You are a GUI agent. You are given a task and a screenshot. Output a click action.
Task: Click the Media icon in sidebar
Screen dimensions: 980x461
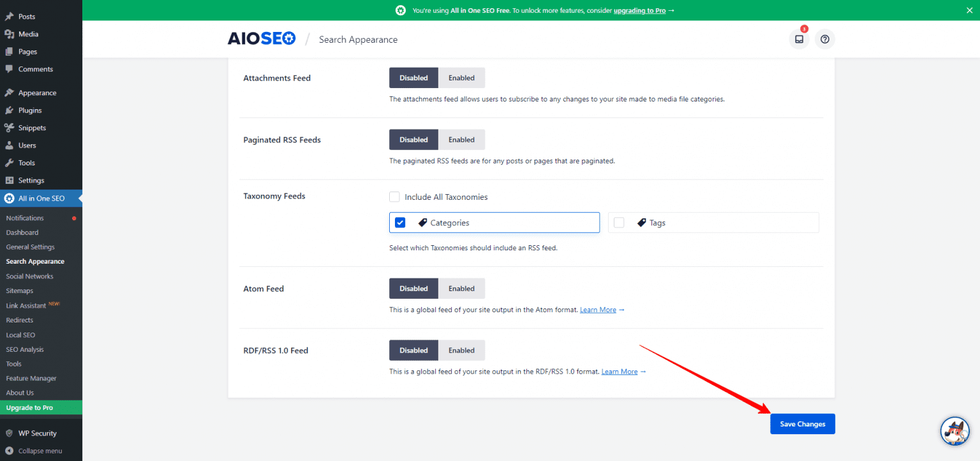(9, 34)
